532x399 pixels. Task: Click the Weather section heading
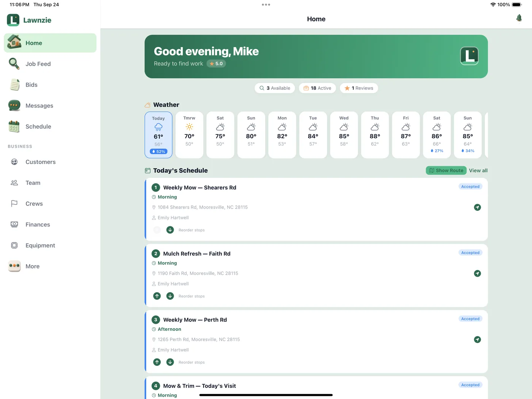(x=166, y=105)
